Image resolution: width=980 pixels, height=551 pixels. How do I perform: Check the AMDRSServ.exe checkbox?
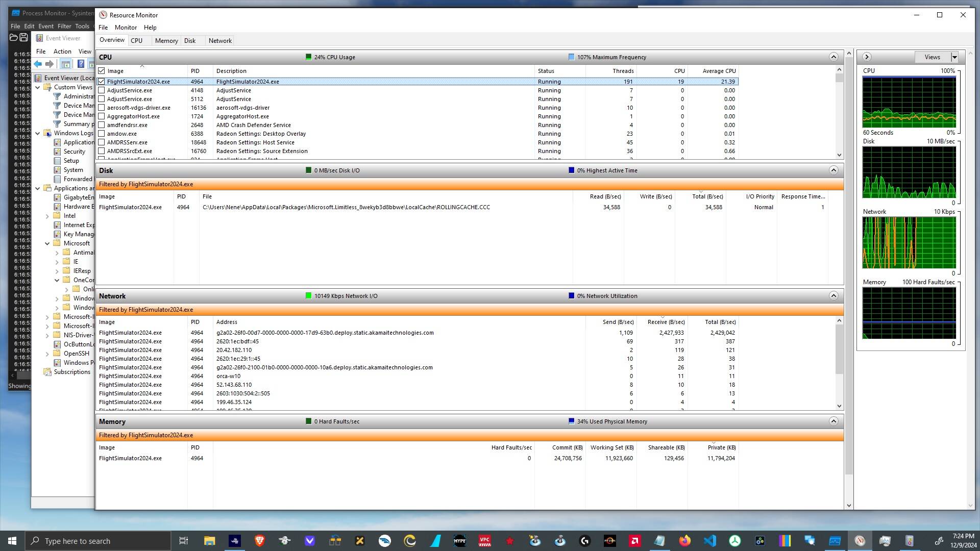(102, 142)
